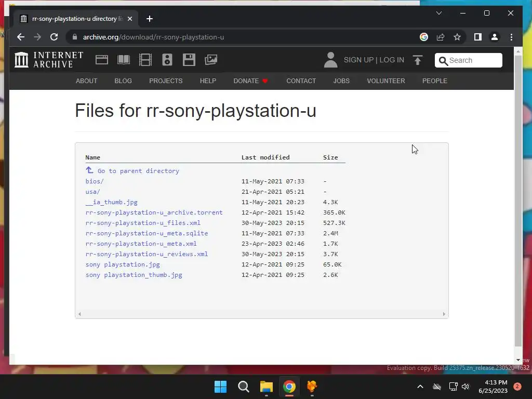Screen dimensions: 532x399
Task: Open the sony playstation.jpg link
Action: coord(123,264)
